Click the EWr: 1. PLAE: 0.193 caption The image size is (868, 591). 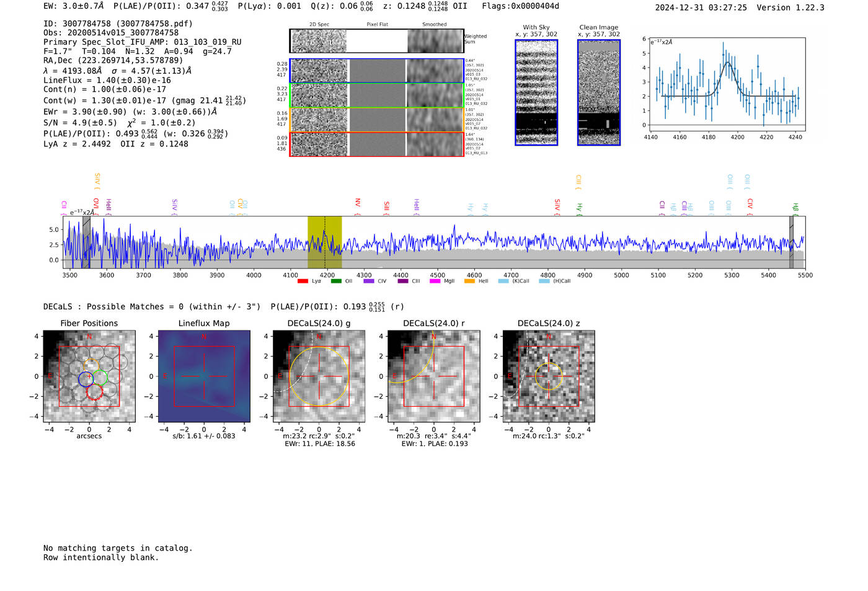click(x=435, y=444)
